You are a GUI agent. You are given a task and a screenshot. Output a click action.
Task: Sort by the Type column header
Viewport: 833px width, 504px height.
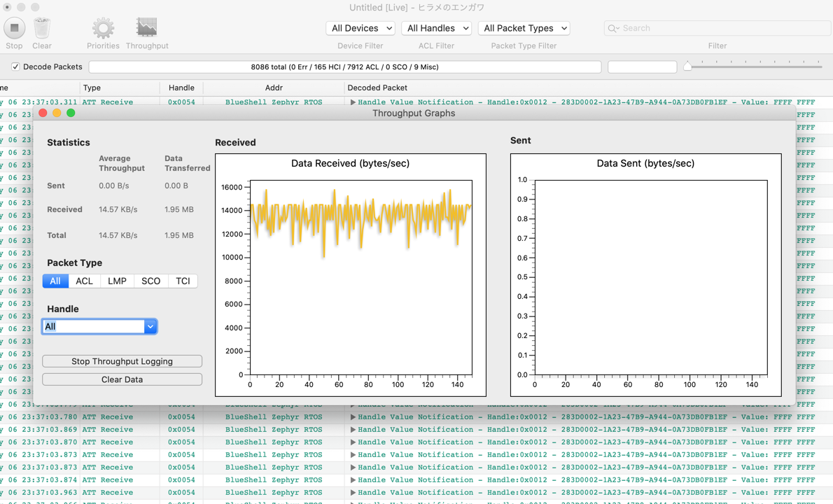[120, 87]
